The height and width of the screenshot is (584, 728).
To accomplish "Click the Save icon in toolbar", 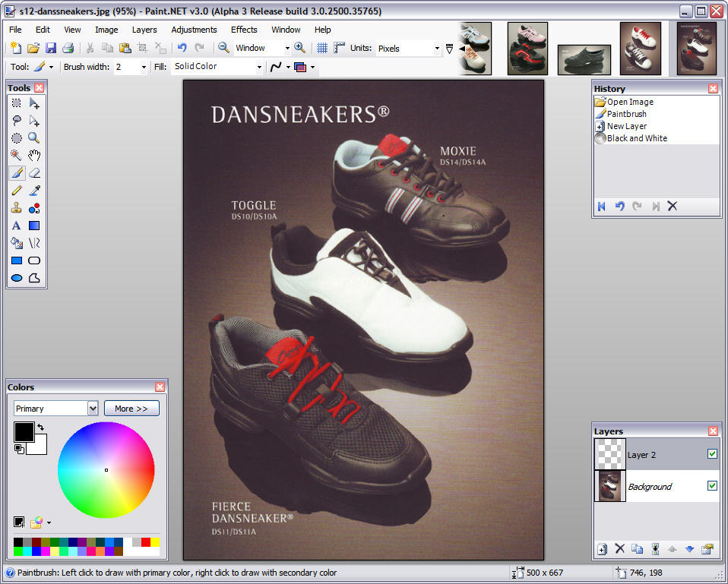I will click(51, 48).
